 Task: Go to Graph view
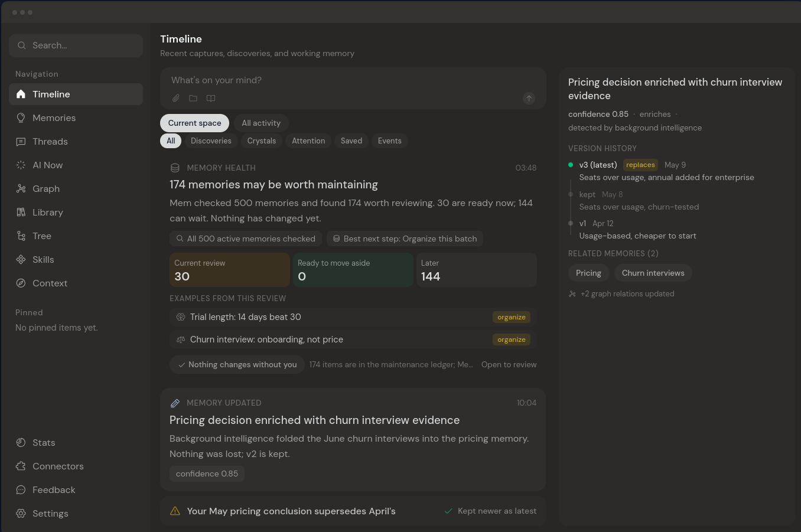76,188
